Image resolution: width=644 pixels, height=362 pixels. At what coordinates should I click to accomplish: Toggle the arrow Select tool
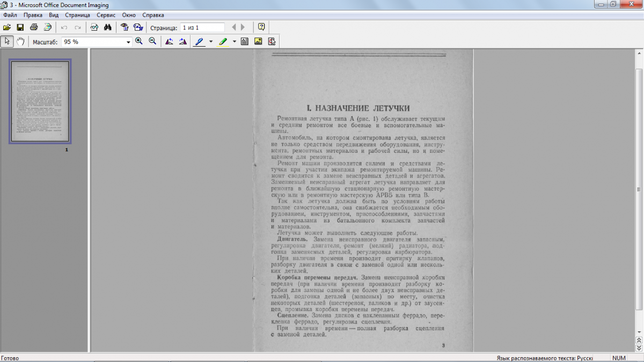coord(7,41)
